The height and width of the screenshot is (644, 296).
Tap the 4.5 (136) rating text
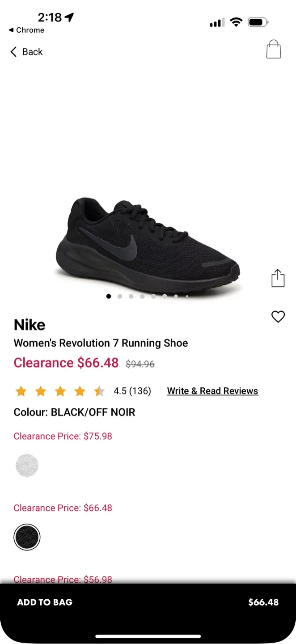point(132,391)
